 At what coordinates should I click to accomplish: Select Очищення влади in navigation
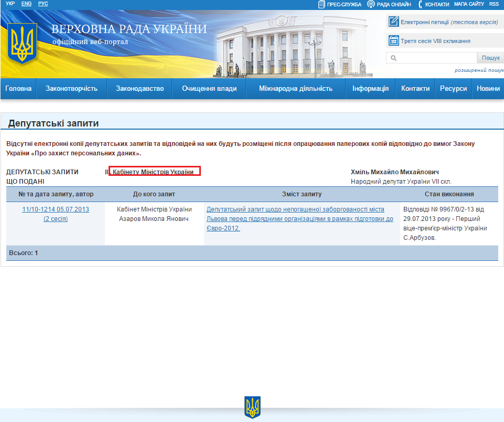click(x=209, y=89)
